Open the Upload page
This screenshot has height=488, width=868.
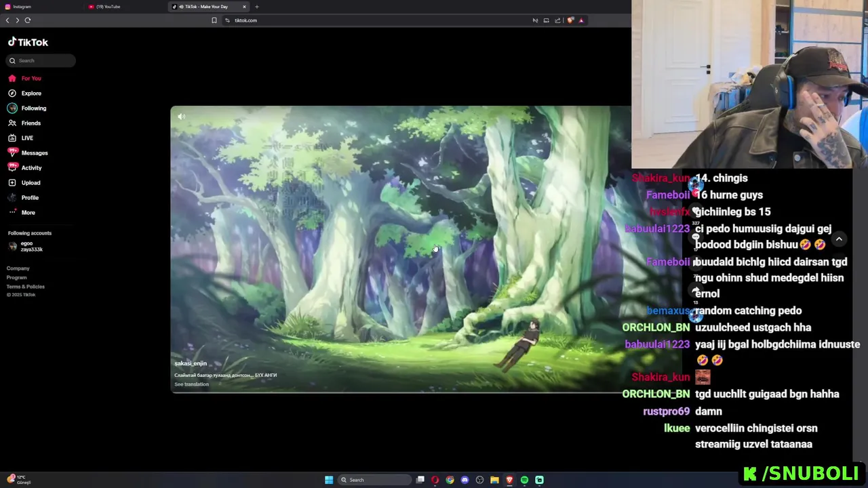click(x=31, y=183)
